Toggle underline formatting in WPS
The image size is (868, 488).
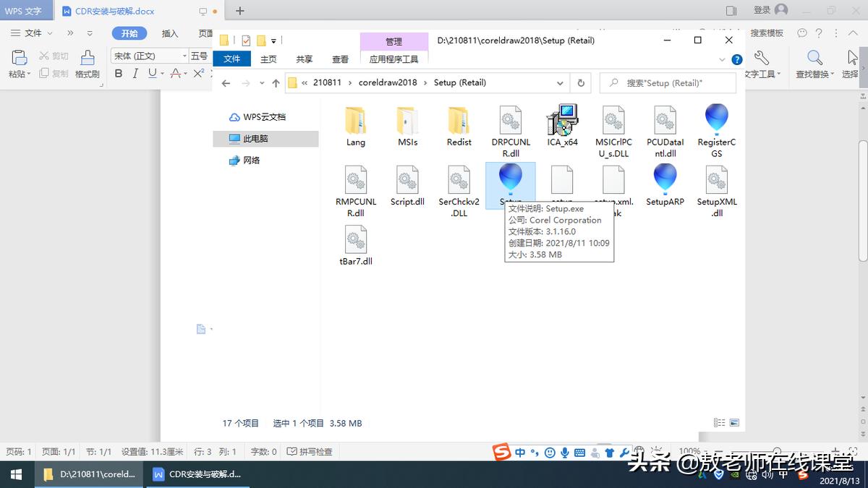click(152, 74)
